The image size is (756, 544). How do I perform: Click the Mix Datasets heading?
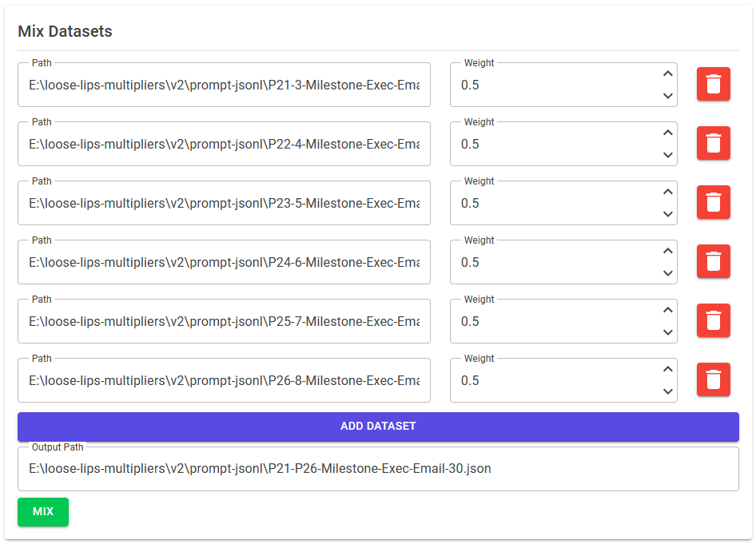point(65,31)
